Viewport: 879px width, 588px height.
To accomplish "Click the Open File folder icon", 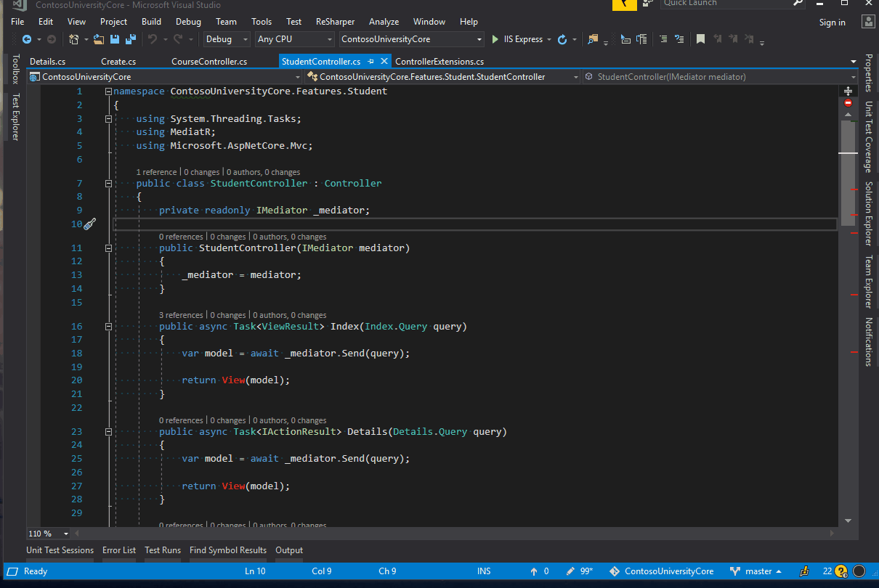I will pyautogui.click(x=98, y=39).
